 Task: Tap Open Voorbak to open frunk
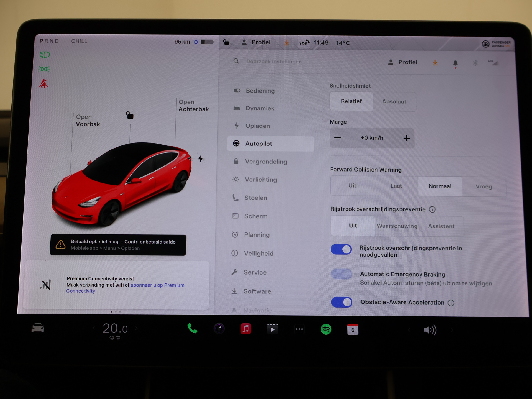point(88,121)
